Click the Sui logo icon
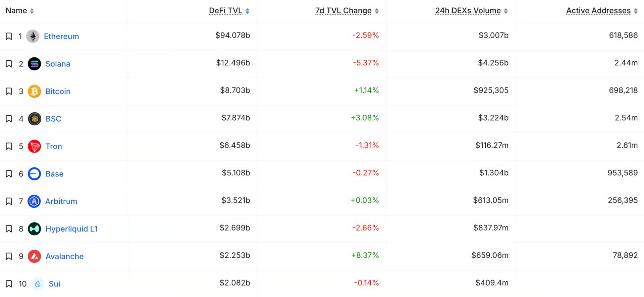The height and width of the screenshot is (297, 644). pyautogui.click(x=38, y=284)
